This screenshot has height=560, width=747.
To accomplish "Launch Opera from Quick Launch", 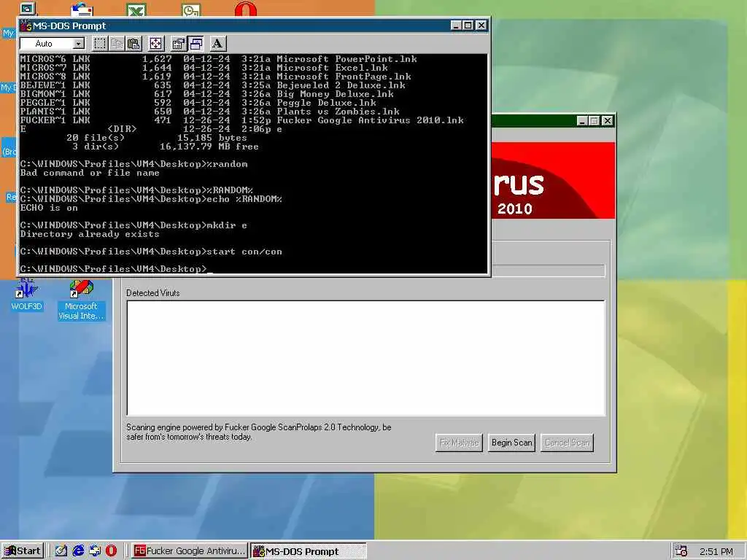I will (111, 551).
